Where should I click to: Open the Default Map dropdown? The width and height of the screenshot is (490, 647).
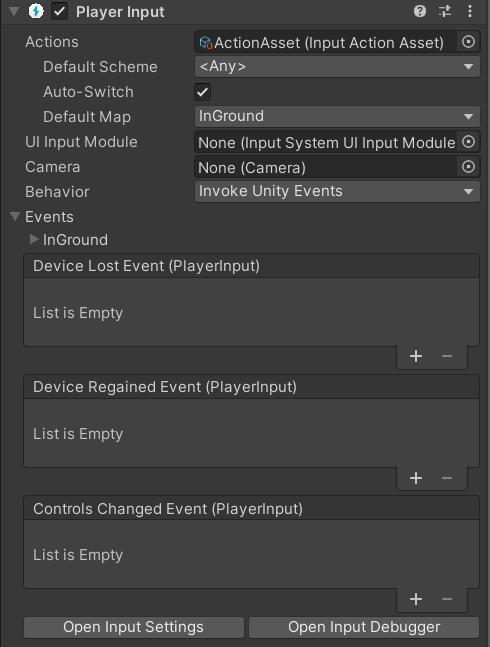point(337,116)
